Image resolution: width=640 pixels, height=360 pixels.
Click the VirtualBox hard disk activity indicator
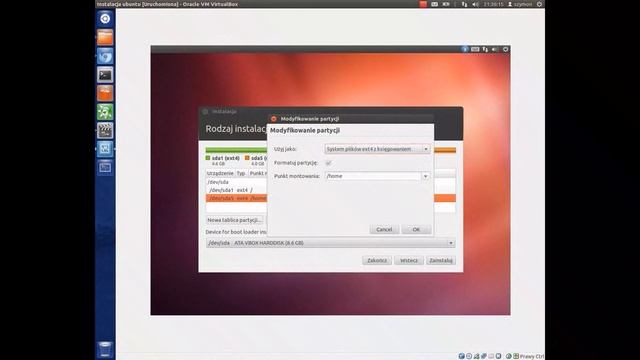(x=462, y=356)
